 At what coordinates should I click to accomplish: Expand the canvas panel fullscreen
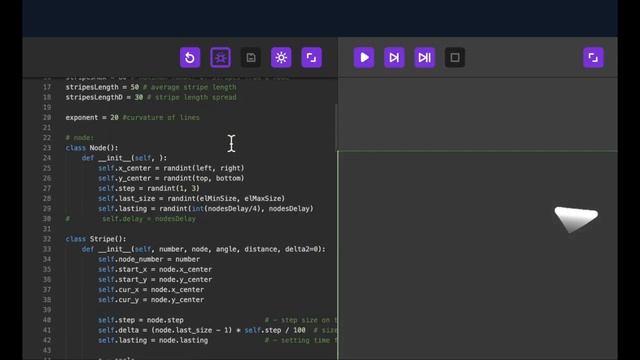point(593,58)
